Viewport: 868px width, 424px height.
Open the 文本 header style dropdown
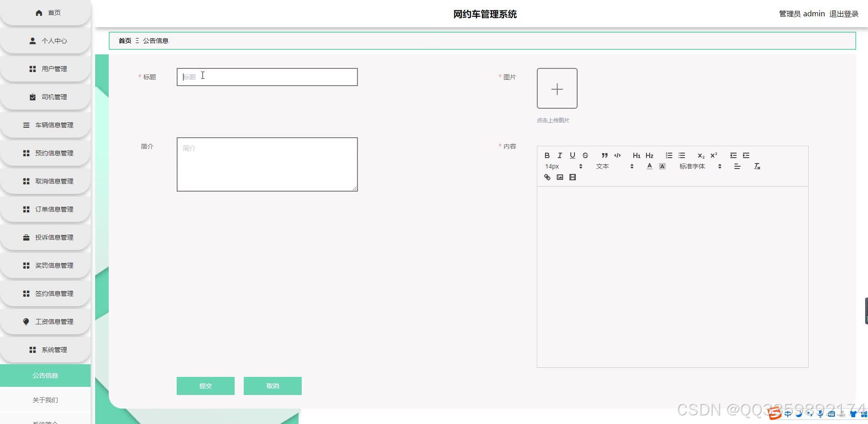point(614,166)
